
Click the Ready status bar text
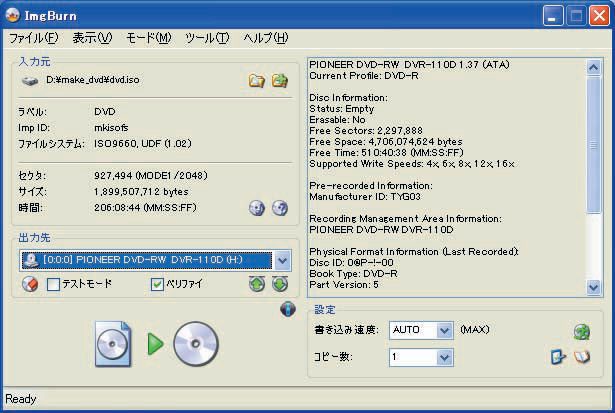point(21,399)
